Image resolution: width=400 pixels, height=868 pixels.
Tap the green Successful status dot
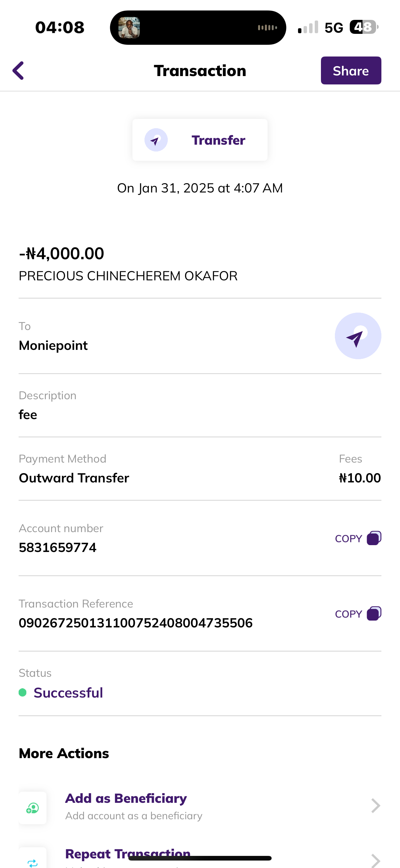click(23, 693)
